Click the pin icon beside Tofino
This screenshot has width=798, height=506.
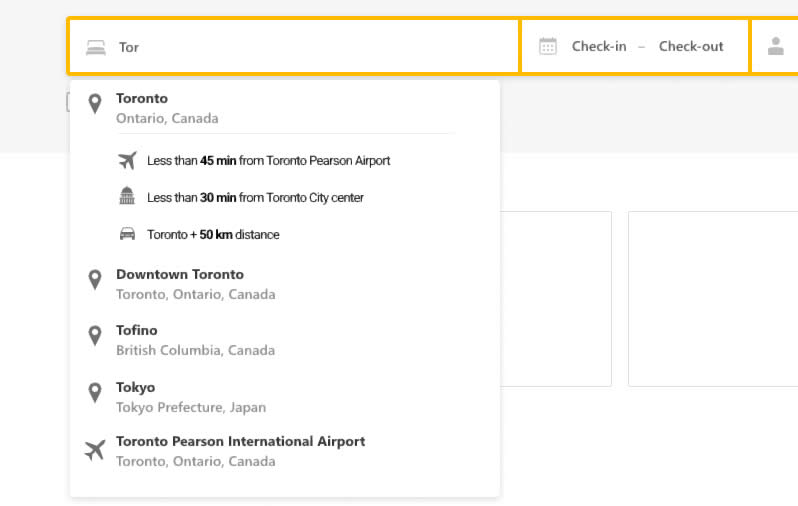95,336
